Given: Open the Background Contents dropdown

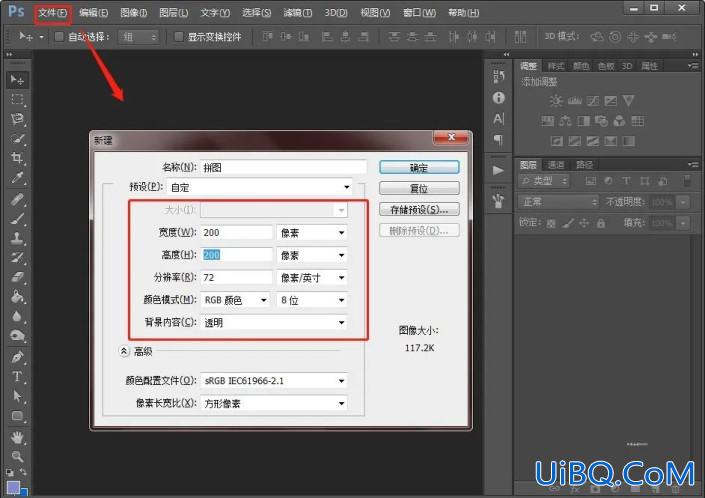Looking at the screenshot, I should coord(273,323).
